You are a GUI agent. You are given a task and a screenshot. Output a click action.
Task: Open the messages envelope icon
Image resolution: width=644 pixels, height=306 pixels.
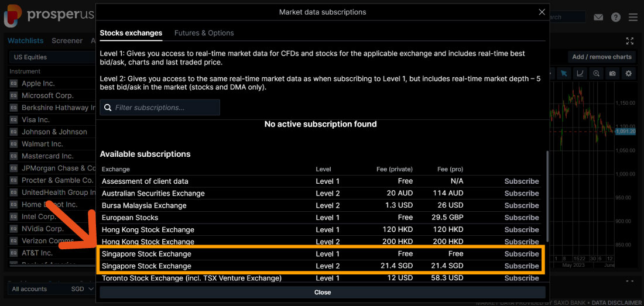tap(598, 17)
